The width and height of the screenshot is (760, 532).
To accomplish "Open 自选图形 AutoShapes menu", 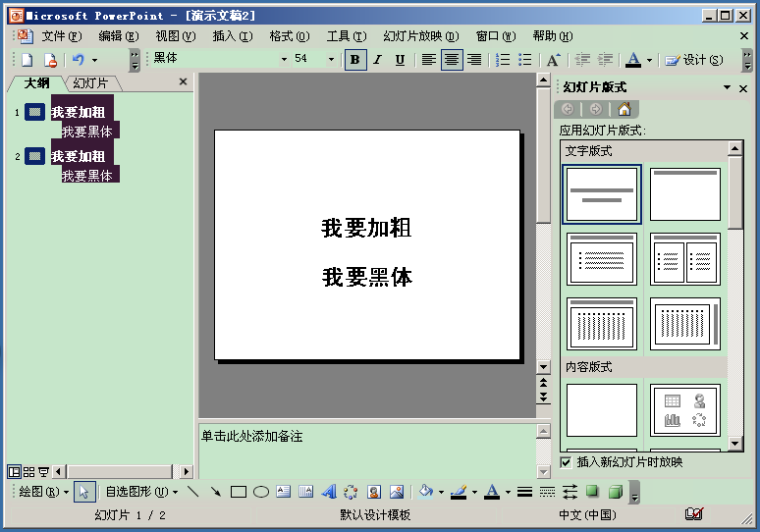I will pyautogui.click(x=141, y=493).
